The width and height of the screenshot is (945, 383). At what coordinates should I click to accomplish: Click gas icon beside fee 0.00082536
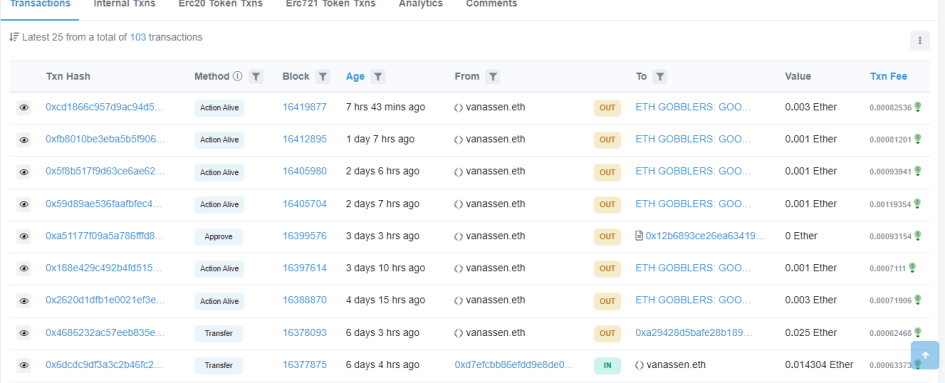click(917, 107)
